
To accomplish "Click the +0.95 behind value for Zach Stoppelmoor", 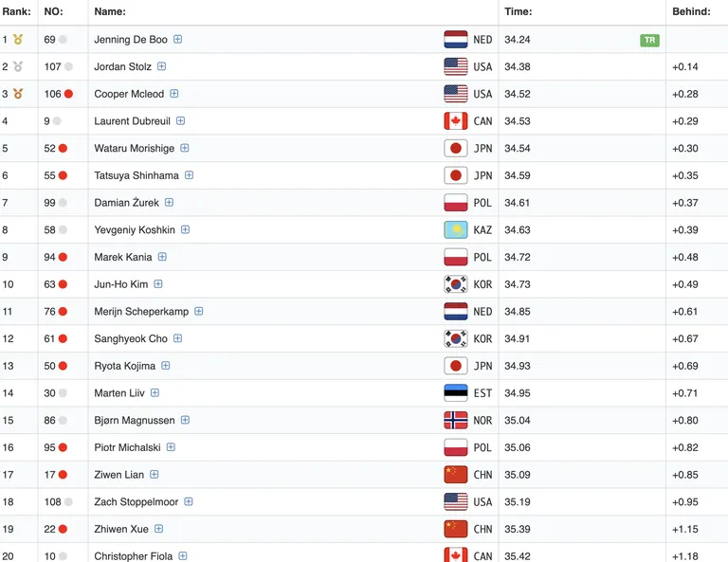I will [x=684, y=502].
